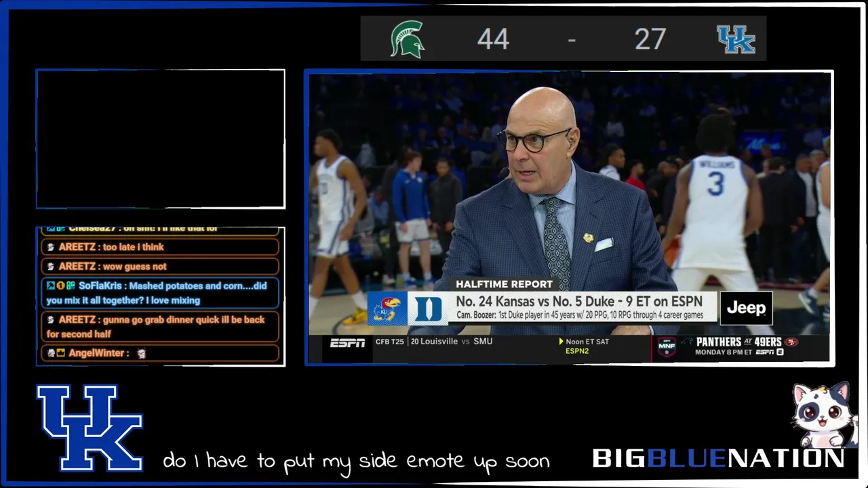The width and height of the screenshot is (868, 488).
Task: Click 'Noon ET SAT' in the ticker
Action: pos(587,342)
